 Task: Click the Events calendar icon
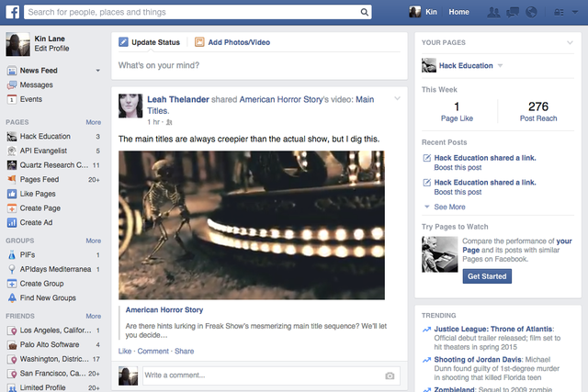pos(12,99)
